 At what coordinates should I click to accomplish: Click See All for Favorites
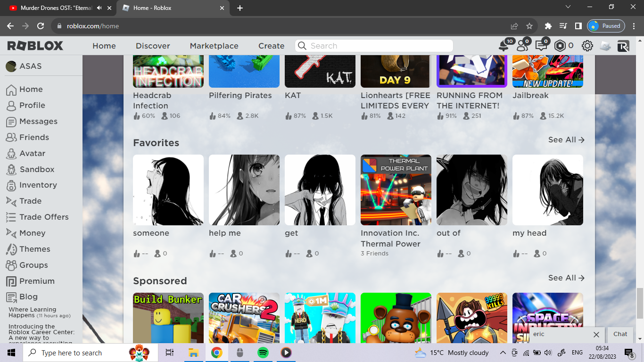[x=566, y=140]
